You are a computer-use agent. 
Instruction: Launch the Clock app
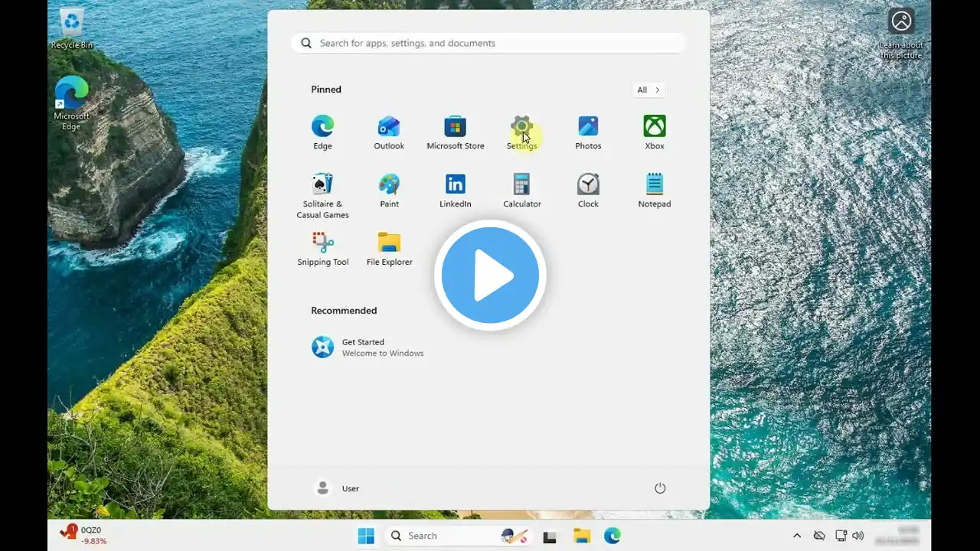click(x=588, y=191)
